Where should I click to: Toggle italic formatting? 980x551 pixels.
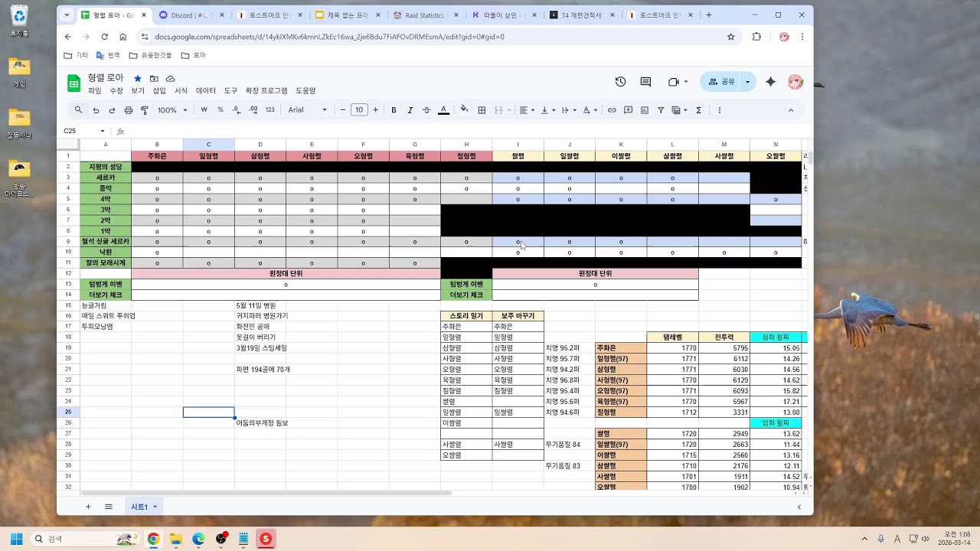(410, 110)
